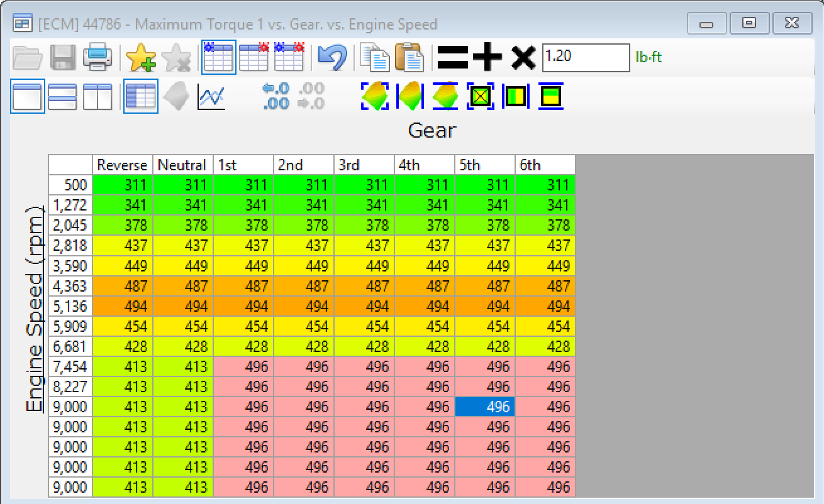Focus the 1.20 value input box
Screen dimensions: 824x504
(x=586, y=57)
